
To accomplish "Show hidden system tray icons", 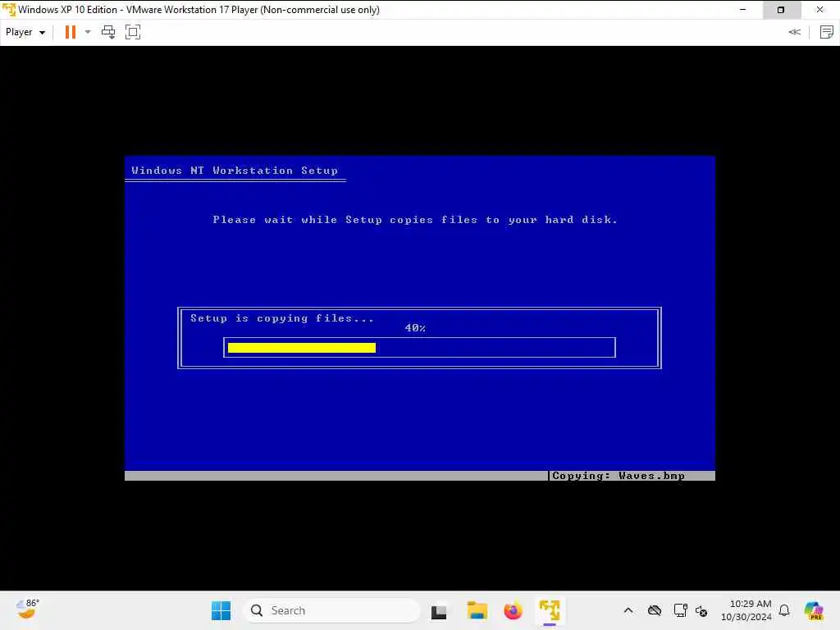I will pyautogui.click(x=628, y=610).
